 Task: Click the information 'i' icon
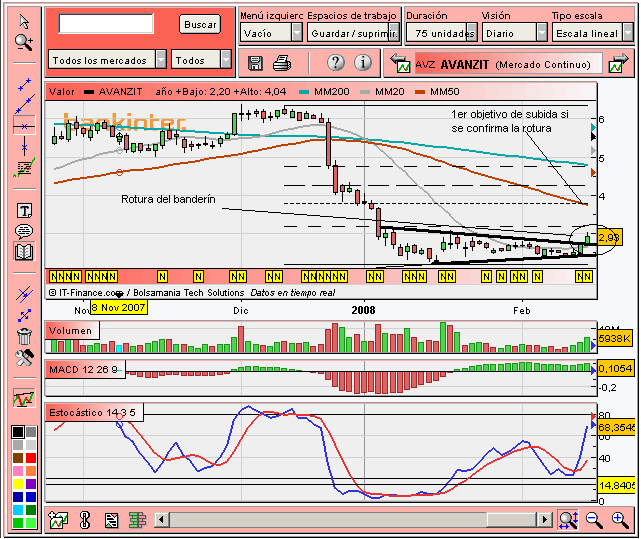click(x=363, y=63)
